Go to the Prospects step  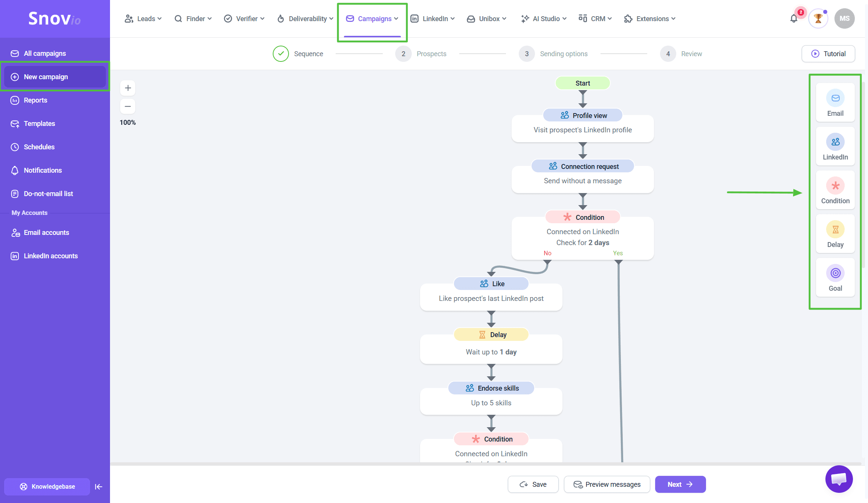tap(421, 54)
